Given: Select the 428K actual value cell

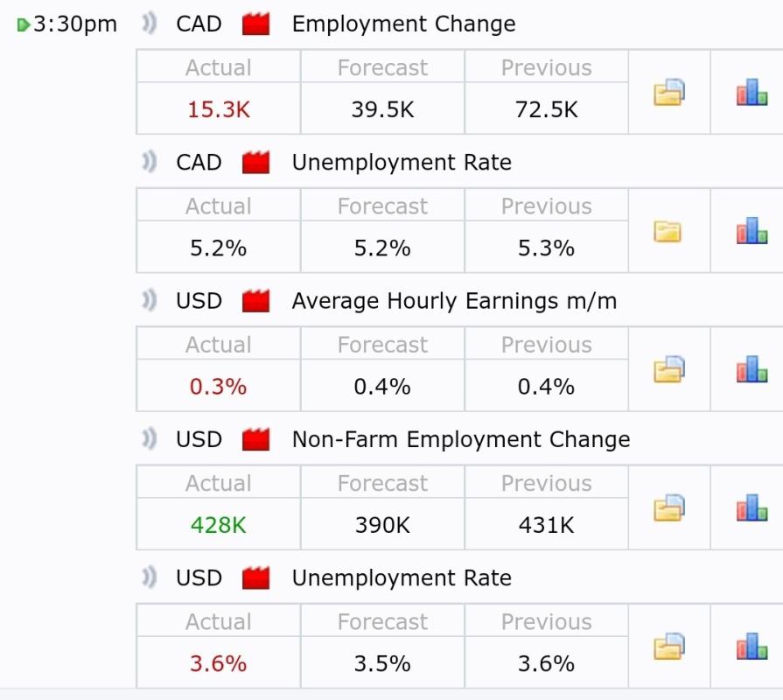Looking at the screenshot, I should [219, 525].
